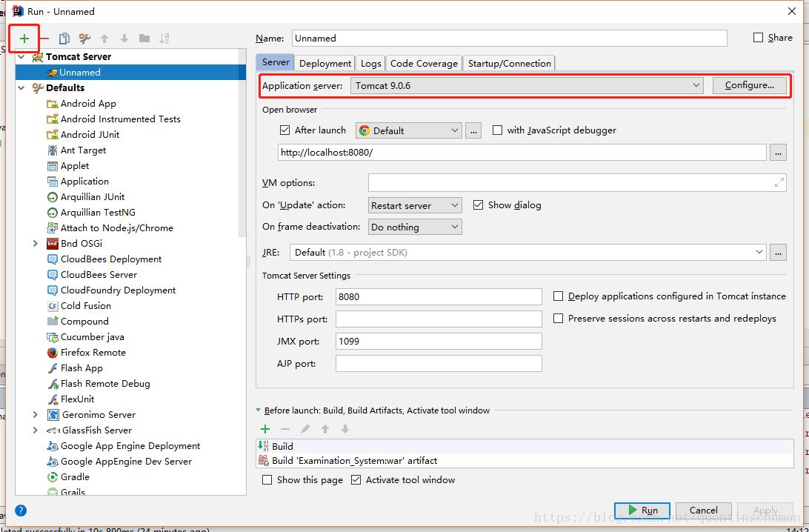Collapse the Tomcat Server tree node
809x532 pixels.
tap(21, 57)
